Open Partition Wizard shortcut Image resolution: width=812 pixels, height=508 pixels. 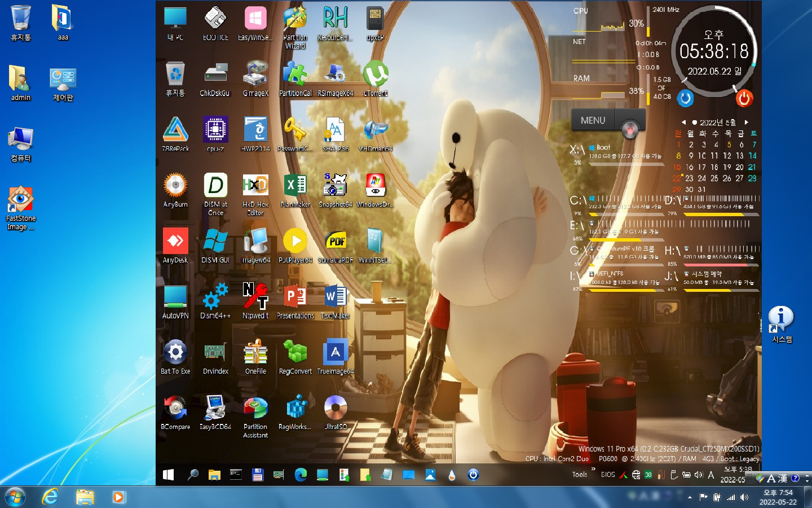tap(295, 27)
